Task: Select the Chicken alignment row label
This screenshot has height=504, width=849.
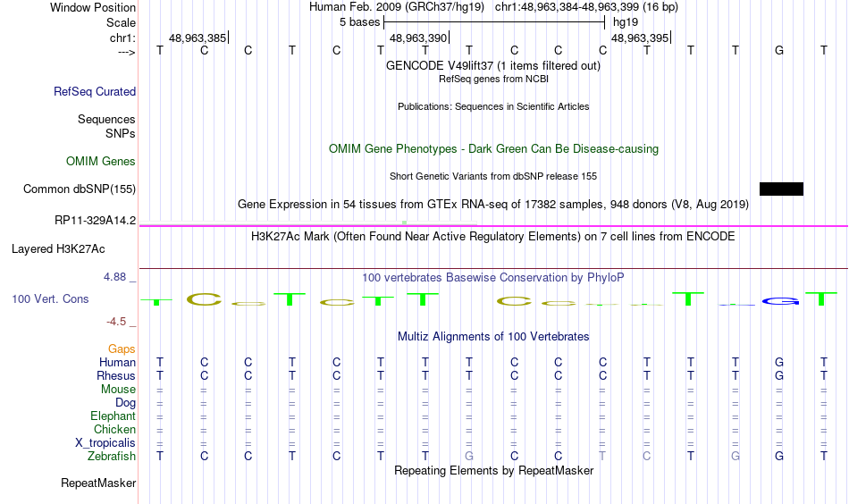Action: click(x=114, y=429)
